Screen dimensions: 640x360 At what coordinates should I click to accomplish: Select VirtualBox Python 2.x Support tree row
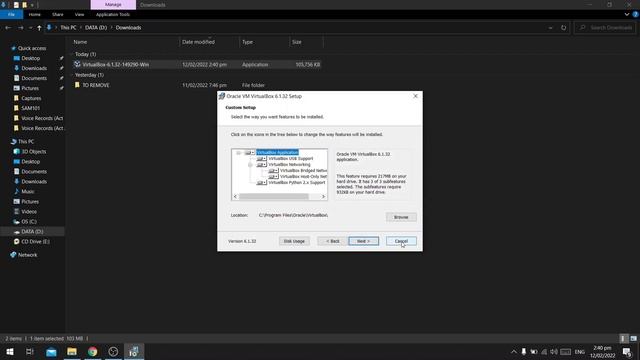click(297, 183)
